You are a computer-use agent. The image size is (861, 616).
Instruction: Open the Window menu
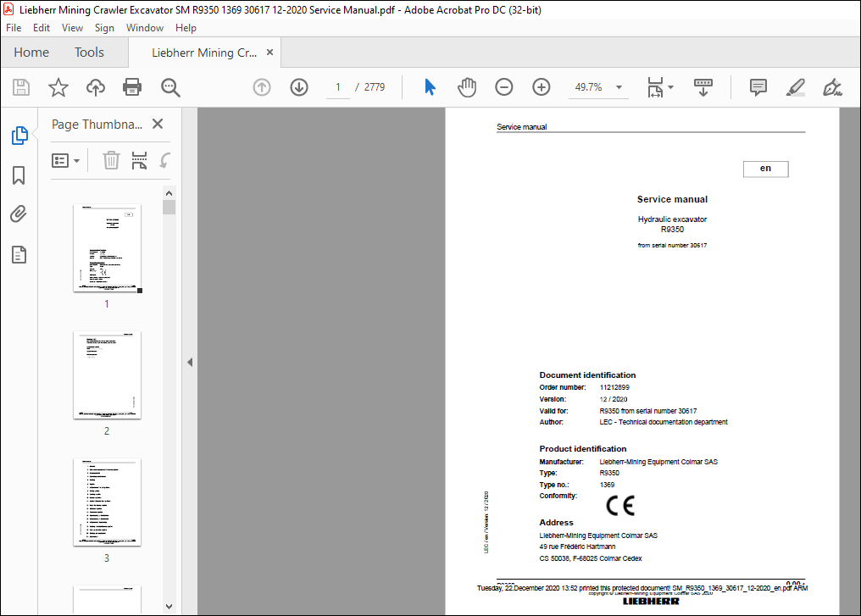[x=145, y=28]
